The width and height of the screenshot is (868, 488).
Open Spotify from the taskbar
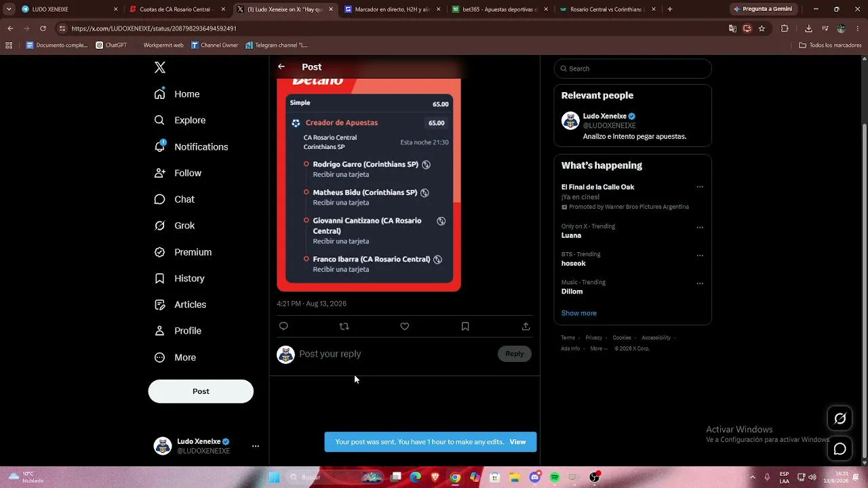(x=555, y=477)
